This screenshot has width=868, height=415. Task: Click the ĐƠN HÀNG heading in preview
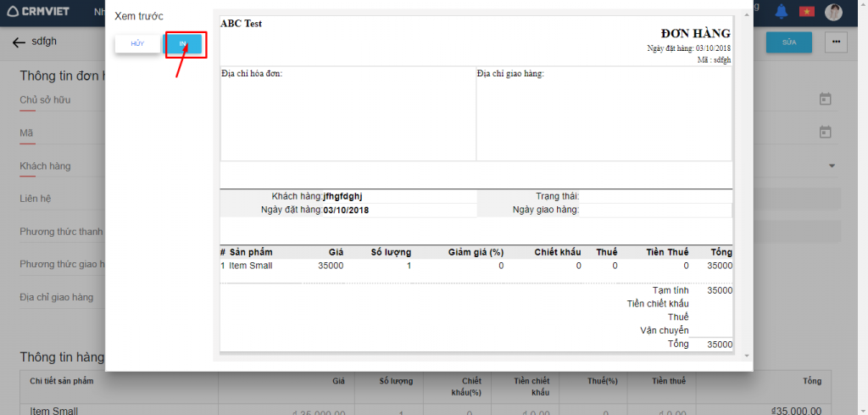[695, 33]
